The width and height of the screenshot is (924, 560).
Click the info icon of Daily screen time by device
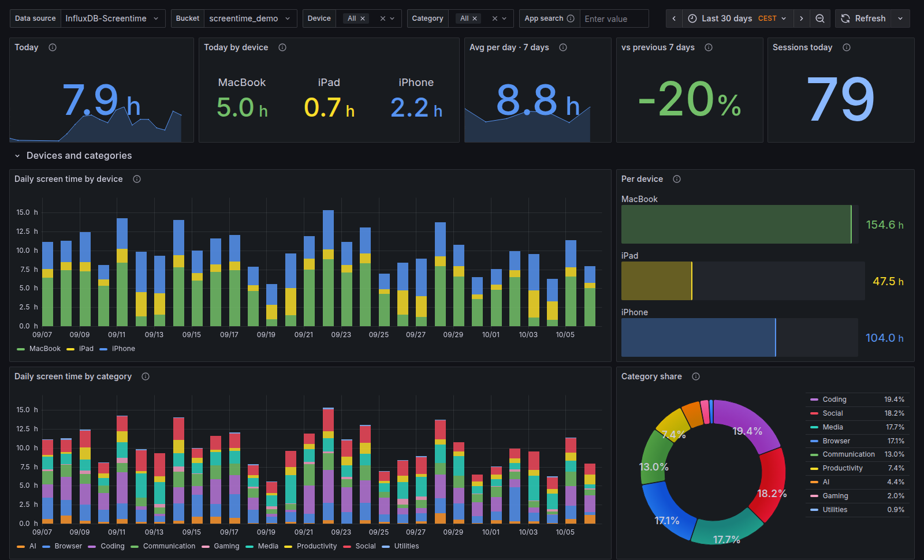137,179
